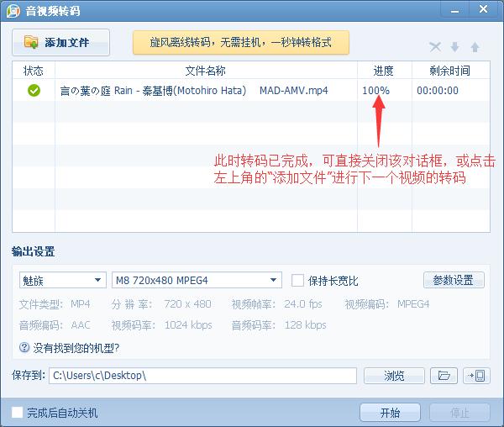
Task: Open the 没有找到您的机型? link
Action: click(x=76, y=348)
